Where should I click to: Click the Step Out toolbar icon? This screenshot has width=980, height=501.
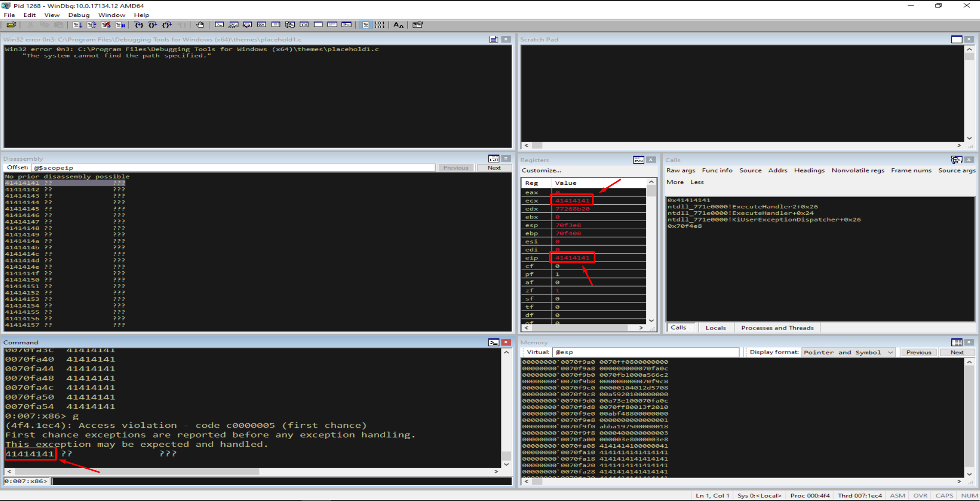tap(167, 25)
